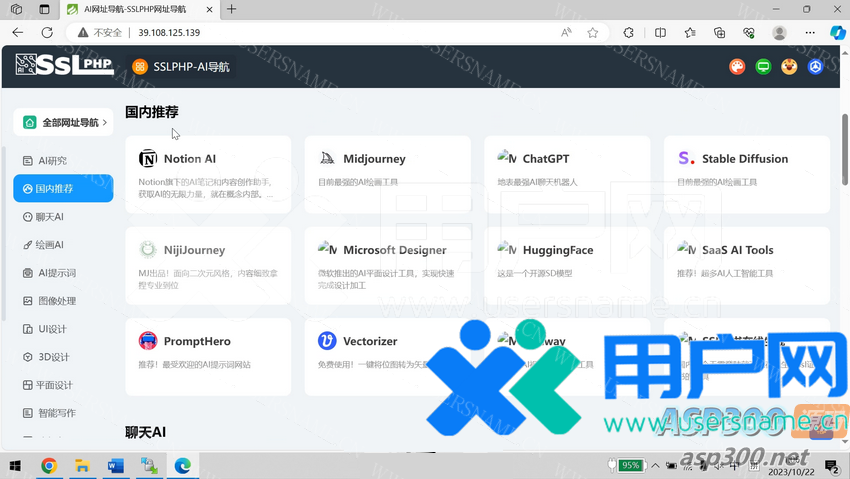Open 平面设计 category in sidebar
Viewport: 850px width, 479px height.
coord(48,385)
